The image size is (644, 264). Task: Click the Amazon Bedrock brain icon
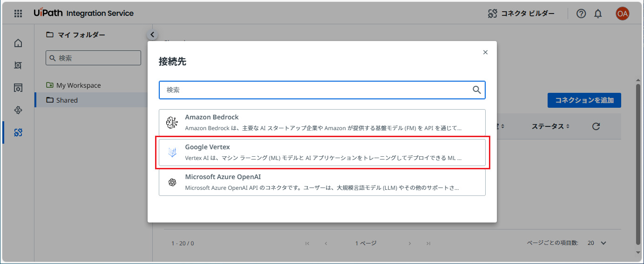172,123
